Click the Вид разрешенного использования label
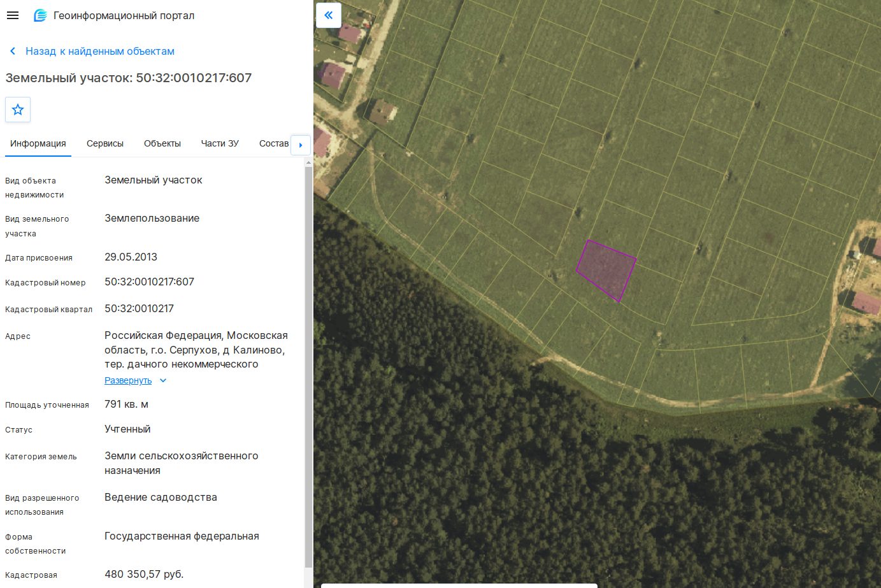This screenshot has width=881, height=588. coord(42,505)
